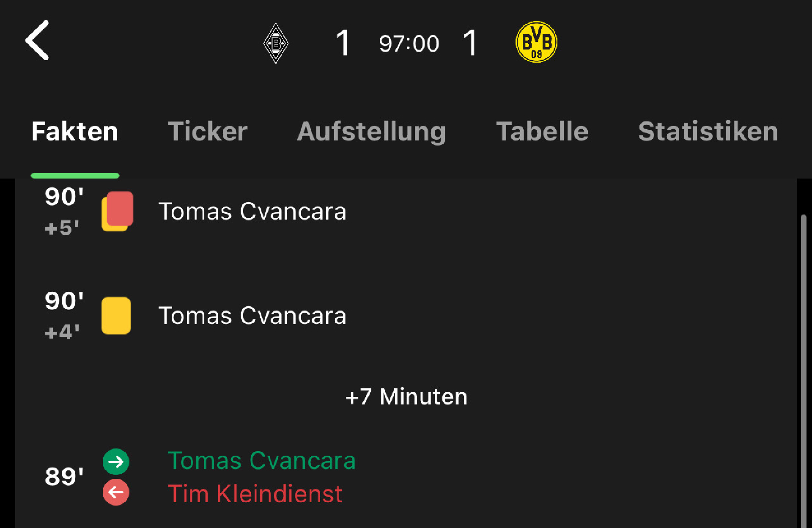
Task: Open the Aufstellung tab
Action: pos(371,132)
